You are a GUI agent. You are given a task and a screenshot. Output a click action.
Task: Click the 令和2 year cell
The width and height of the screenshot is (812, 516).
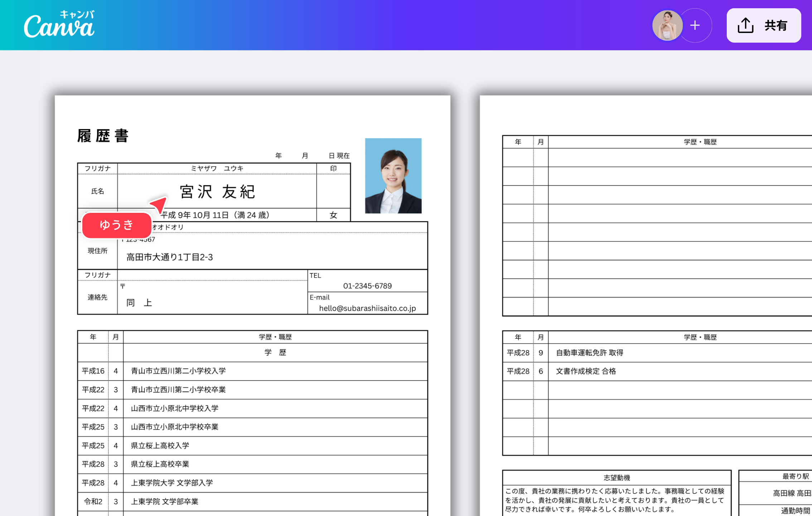click(x=93, y=501)
